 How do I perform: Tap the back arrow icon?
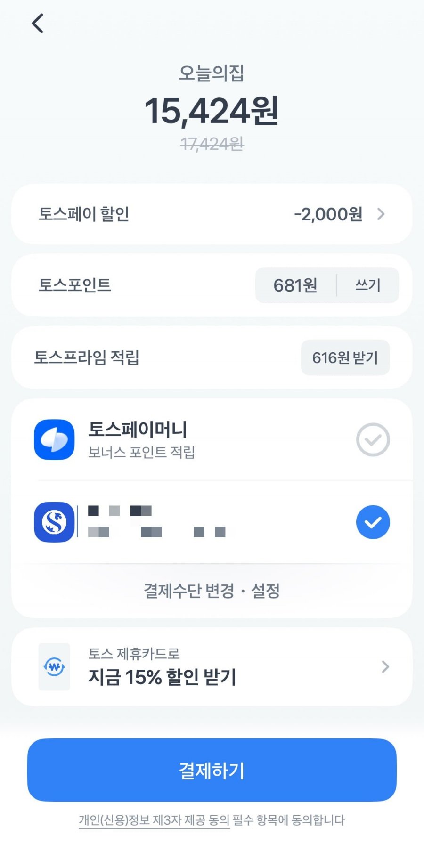click(38, 24)
